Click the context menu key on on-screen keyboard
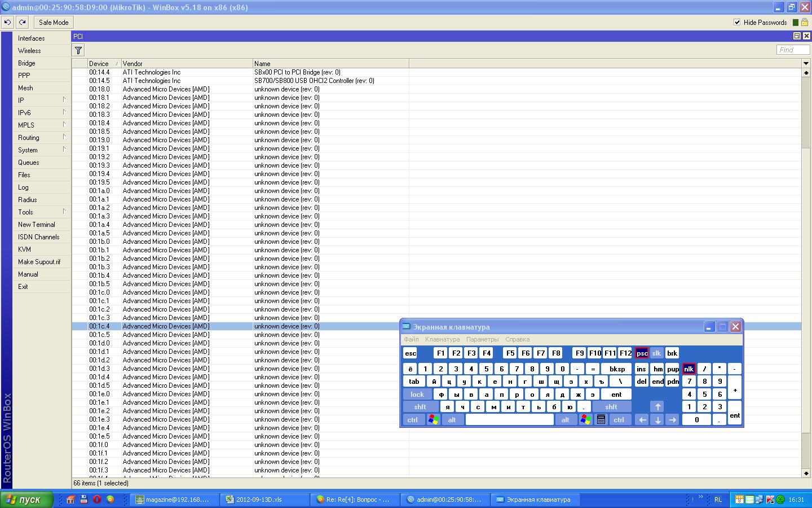 (601, 419)
